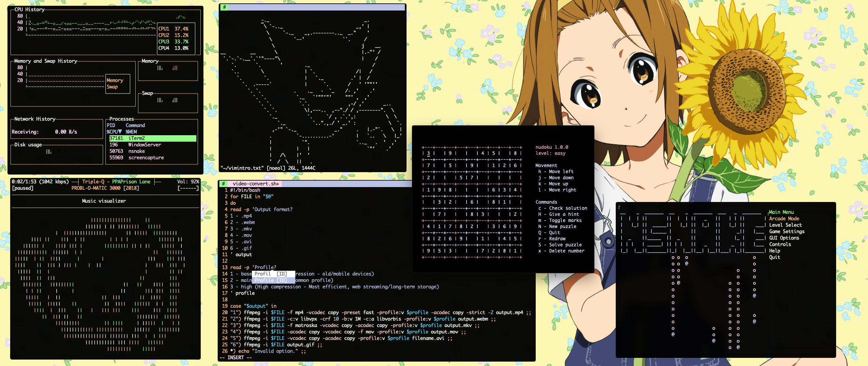Select Level Select in nsnake menu

click(785, 225)
